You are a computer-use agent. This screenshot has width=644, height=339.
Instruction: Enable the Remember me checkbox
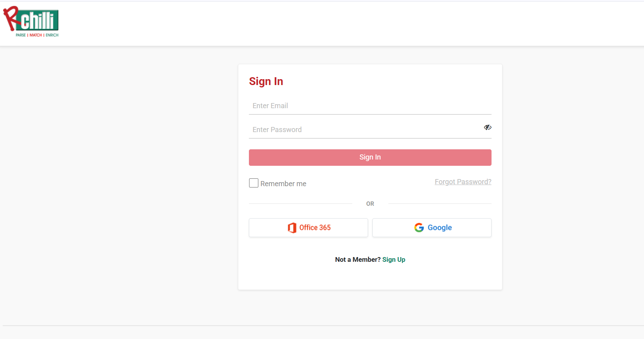(x=254, y=183)
